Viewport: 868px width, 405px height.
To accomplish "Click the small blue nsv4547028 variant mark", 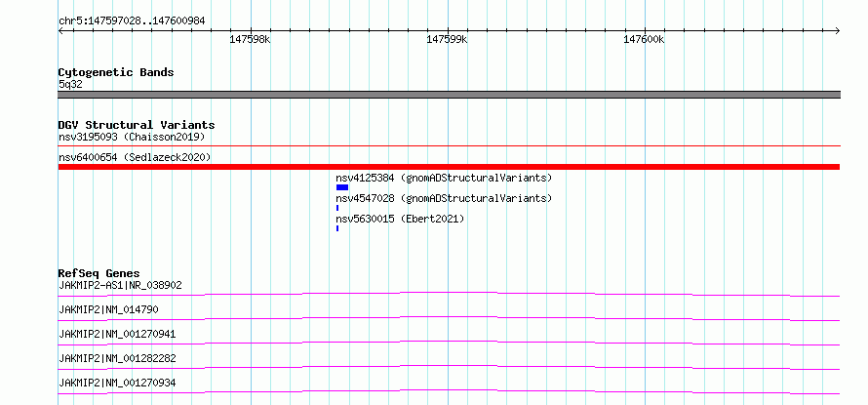I will pos(337,208).
